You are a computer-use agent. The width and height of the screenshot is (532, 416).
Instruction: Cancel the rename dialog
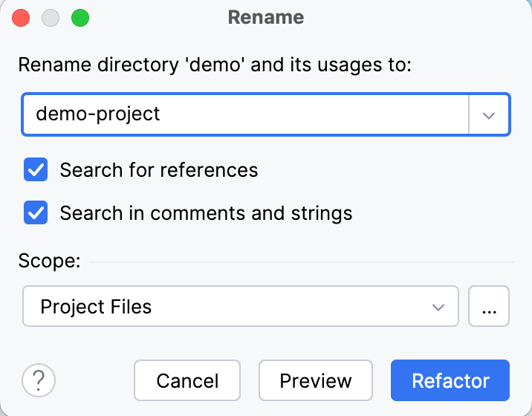tap(187, 381)
